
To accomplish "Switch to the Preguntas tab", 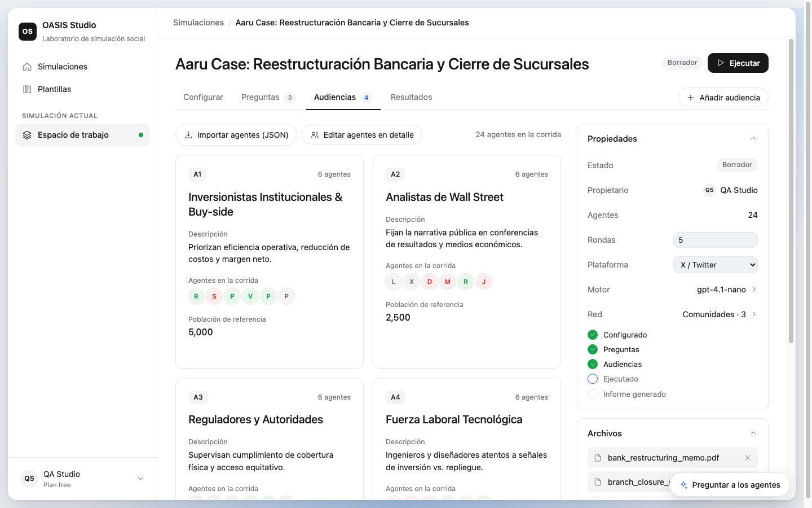I will click(x=268, y=97).
